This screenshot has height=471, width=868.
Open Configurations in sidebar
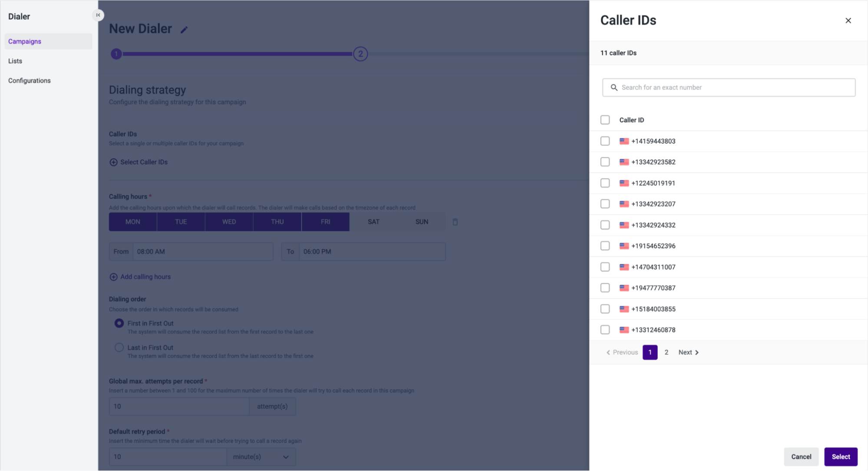tap(30, 80)
